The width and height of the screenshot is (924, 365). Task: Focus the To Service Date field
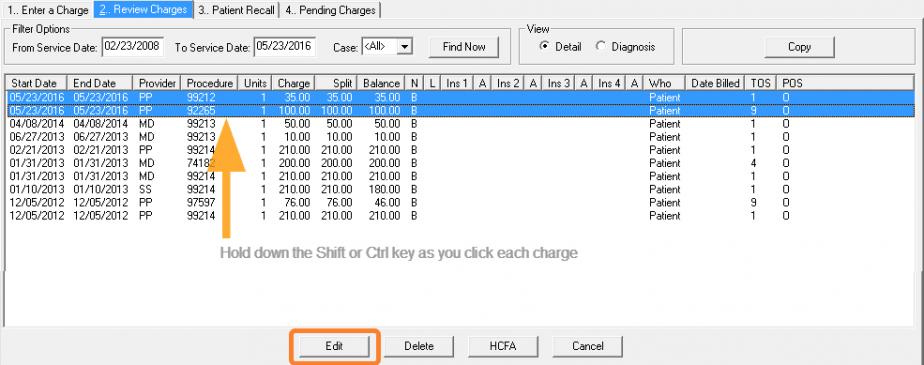click(x=285, y=47)
